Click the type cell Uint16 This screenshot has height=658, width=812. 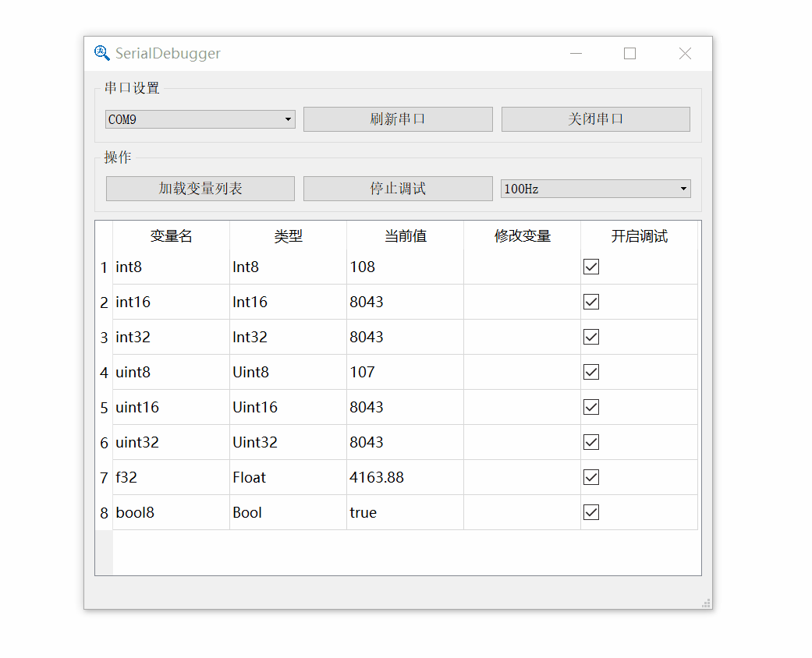[x=288, y=407]
